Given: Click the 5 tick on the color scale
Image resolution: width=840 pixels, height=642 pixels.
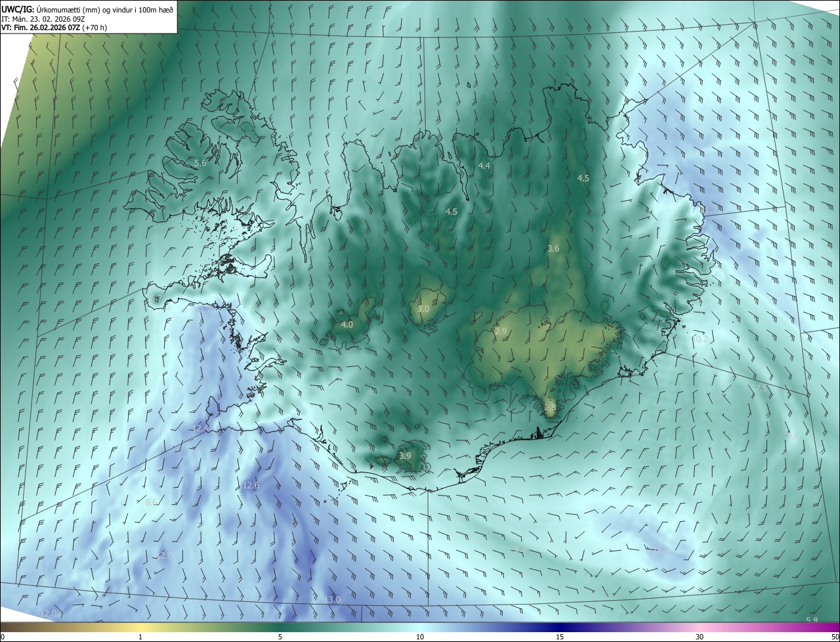Looking at the screenshot, I should (280, 637).
